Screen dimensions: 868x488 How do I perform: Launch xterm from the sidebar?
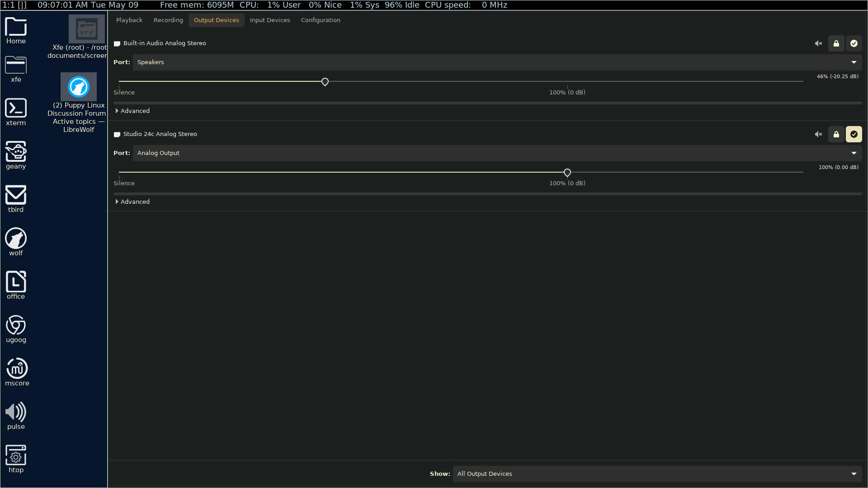[16, 112]
